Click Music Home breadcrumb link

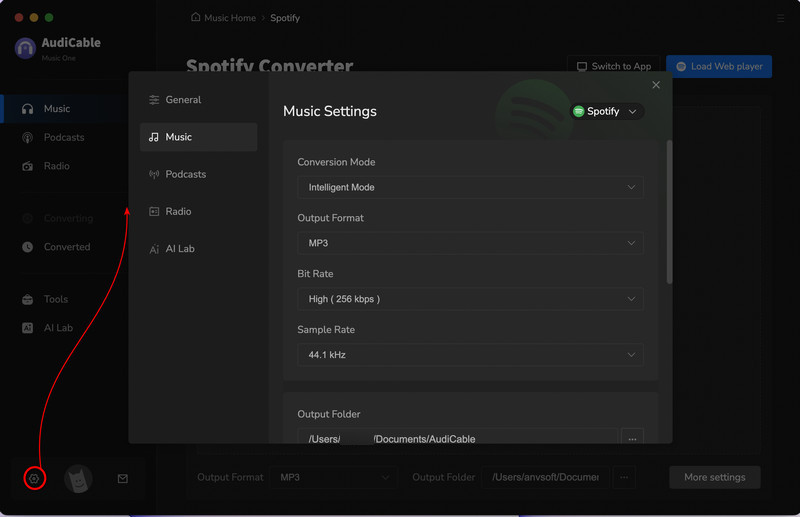click(230, 18)
